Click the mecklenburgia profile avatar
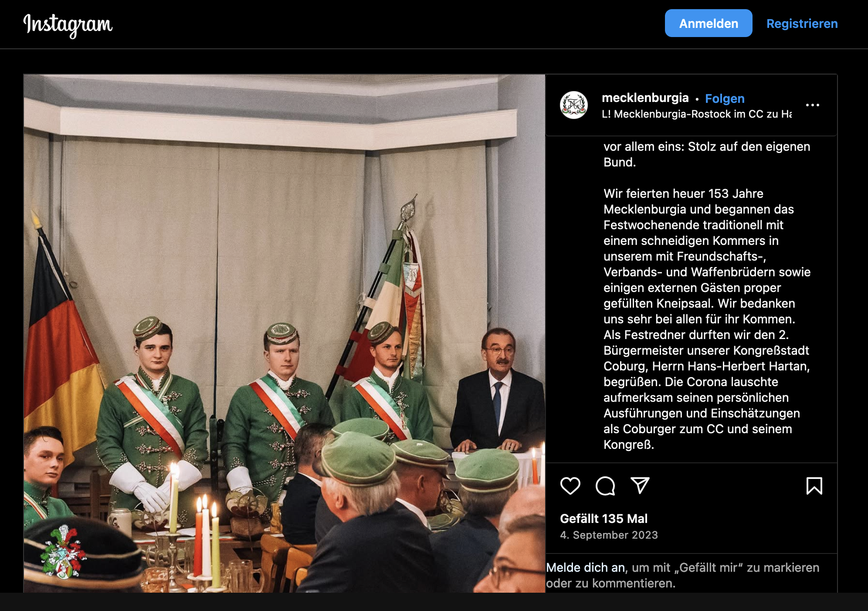The height and width of the screenshot is (611, 868). 573,105
